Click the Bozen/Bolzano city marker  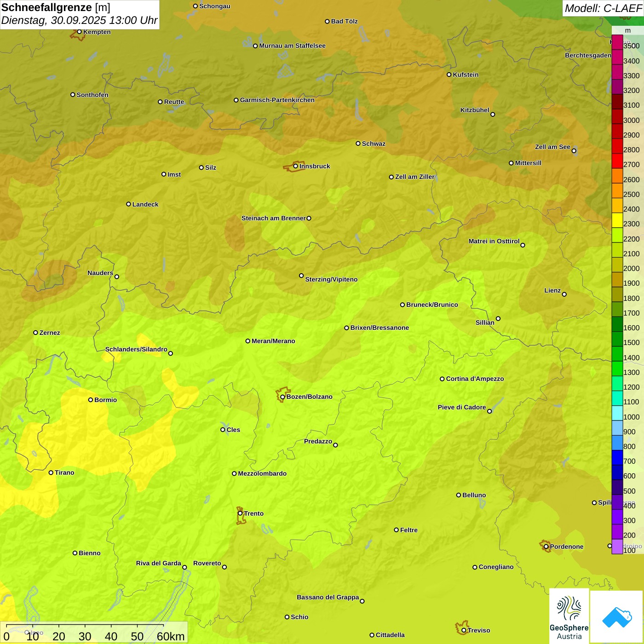point(282,397)
